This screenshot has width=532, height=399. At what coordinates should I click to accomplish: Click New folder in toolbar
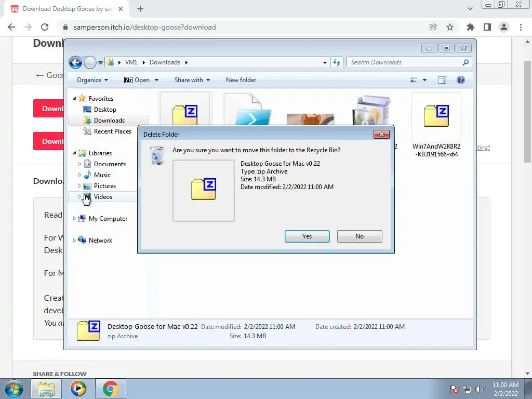(x=241, y=80)
